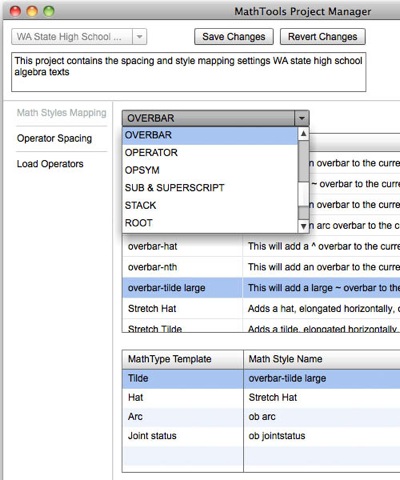Select OVERBAR in the dropdown list

click(210, 135)
